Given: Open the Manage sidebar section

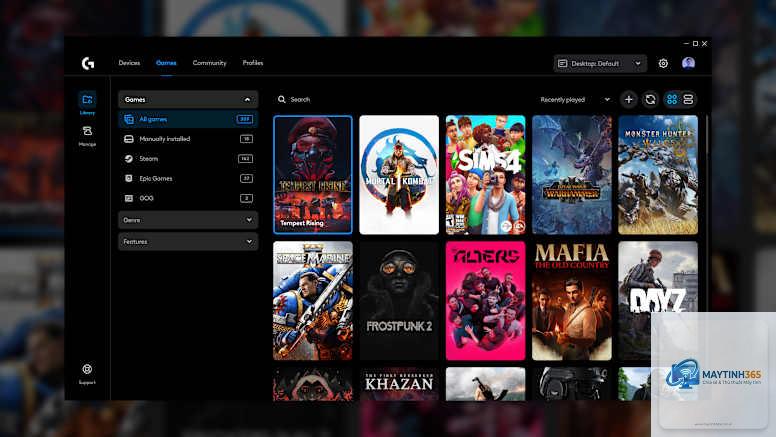Looking at the screenshot, I should click(x=87, y=136).
